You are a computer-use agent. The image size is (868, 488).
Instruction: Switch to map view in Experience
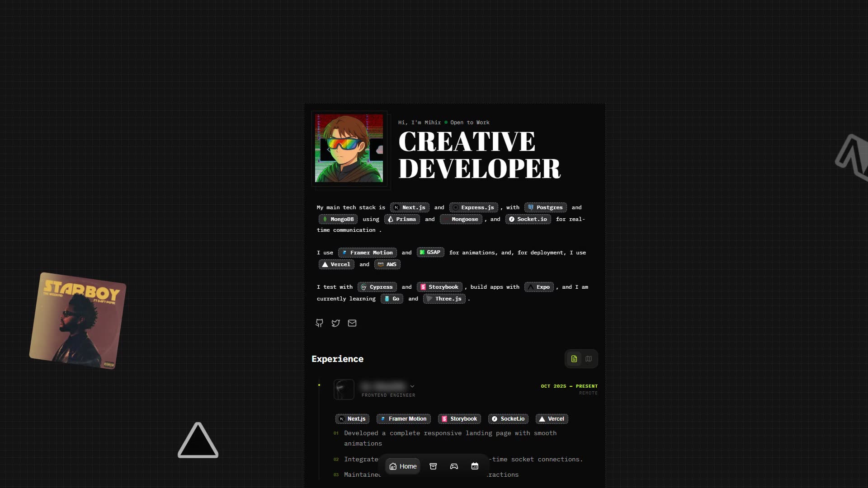click(589, 359)
